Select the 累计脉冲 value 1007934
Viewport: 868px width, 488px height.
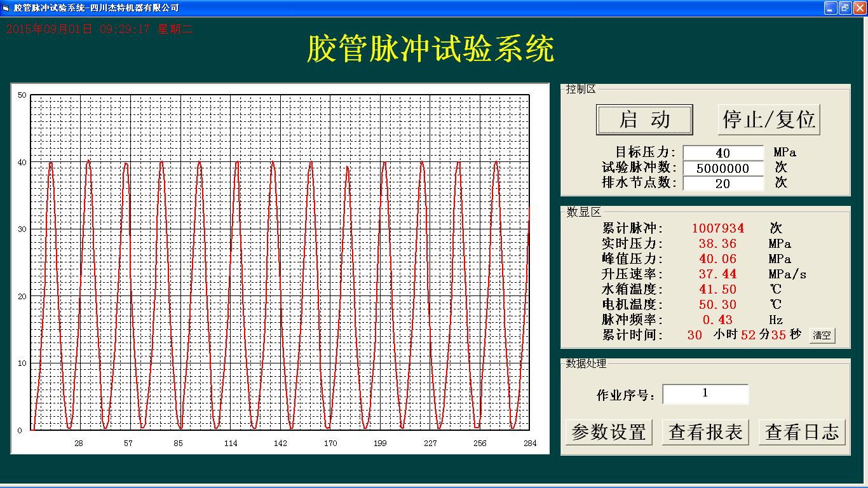click(718, 228)
